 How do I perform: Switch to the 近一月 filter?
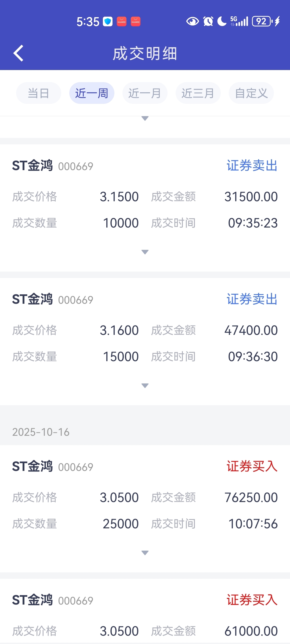tap(145, 93)
